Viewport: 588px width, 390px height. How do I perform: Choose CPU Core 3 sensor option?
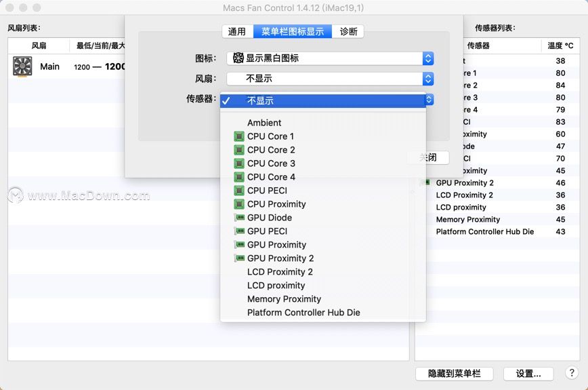(x=323, y=163)
